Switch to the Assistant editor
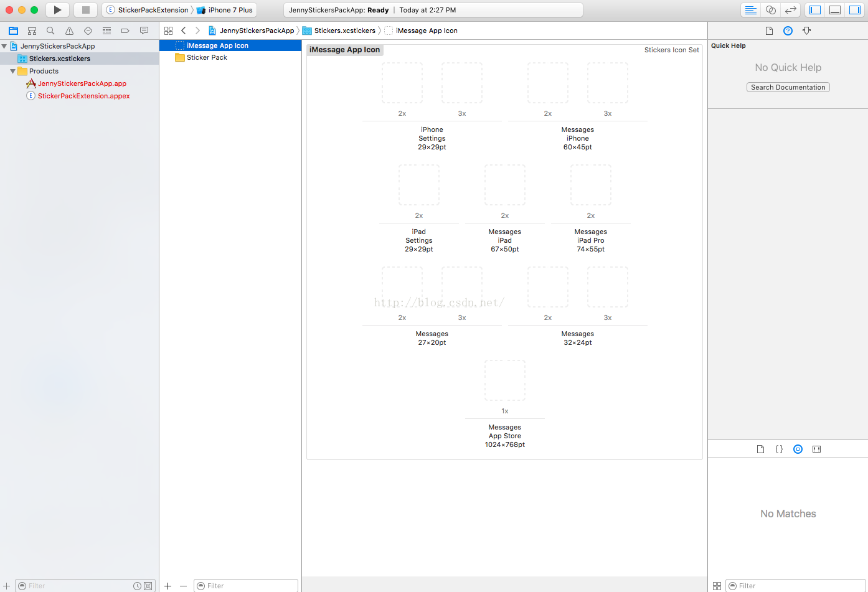 [770, 10]
